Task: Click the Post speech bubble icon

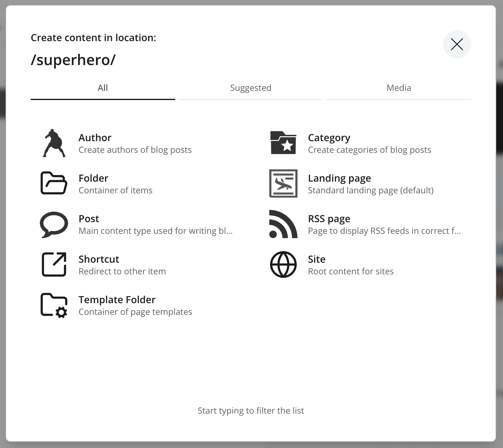Action: coord(54,225)
